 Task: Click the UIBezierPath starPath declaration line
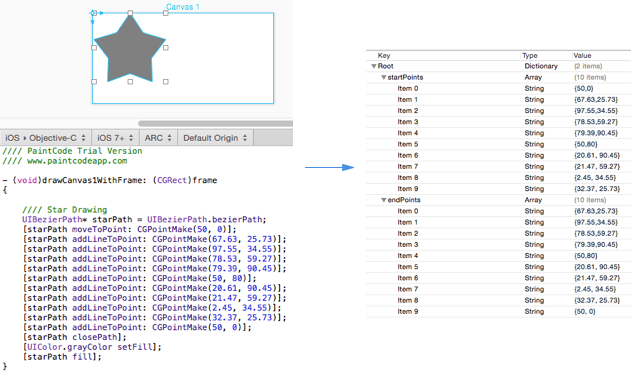click(144, 219)
